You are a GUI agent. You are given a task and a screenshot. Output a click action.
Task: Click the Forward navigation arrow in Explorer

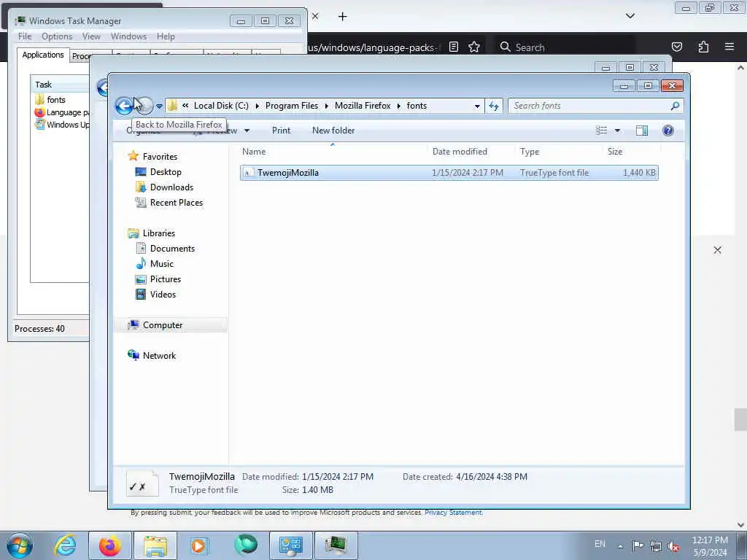click(x=145, y=106)
